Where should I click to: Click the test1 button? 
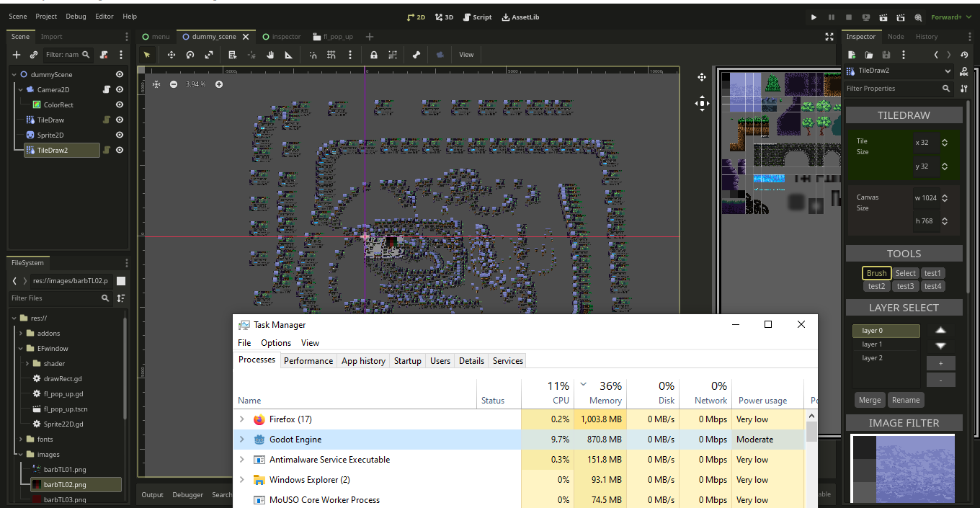[x=932, y=273]
